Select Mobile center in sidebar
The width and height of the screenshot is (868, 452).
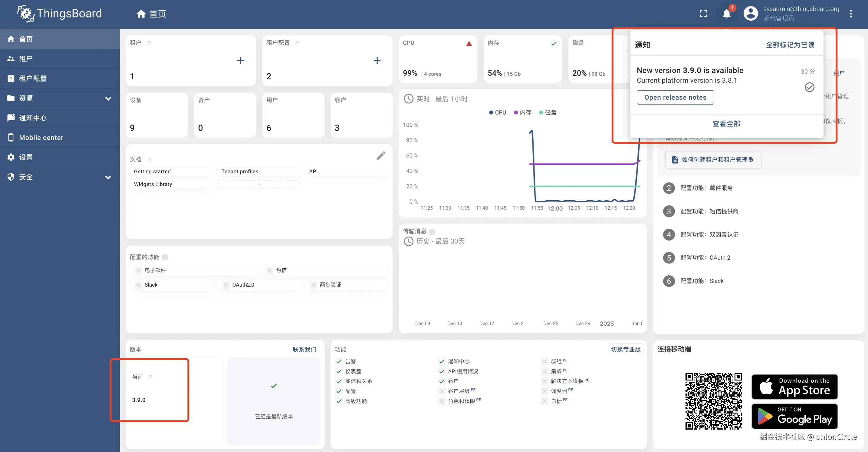pyautogui.click(x=41, y=138)
